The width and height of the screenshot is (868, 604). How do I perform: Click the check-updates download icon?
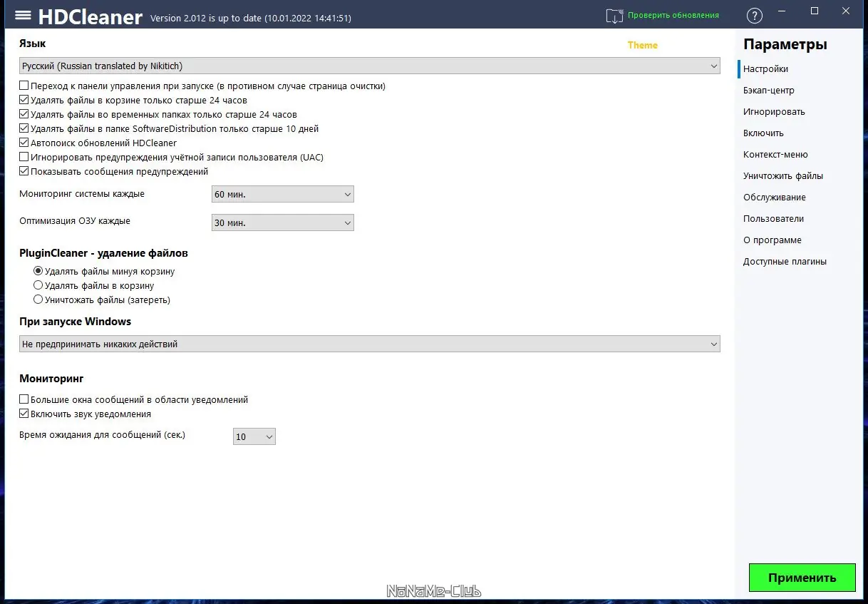click(x=614, y=16)
